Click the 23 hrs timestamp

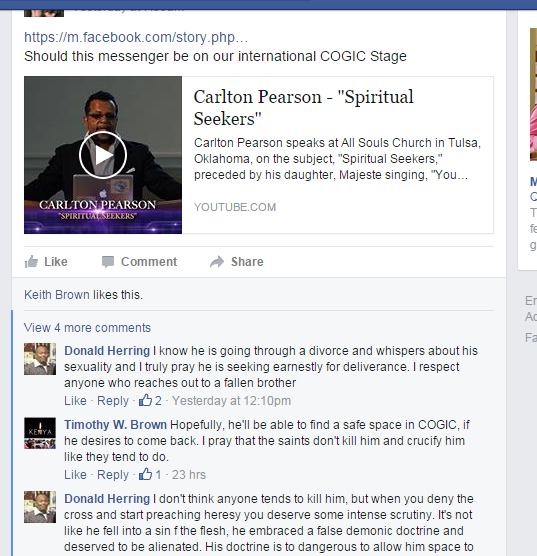[189, 474]
